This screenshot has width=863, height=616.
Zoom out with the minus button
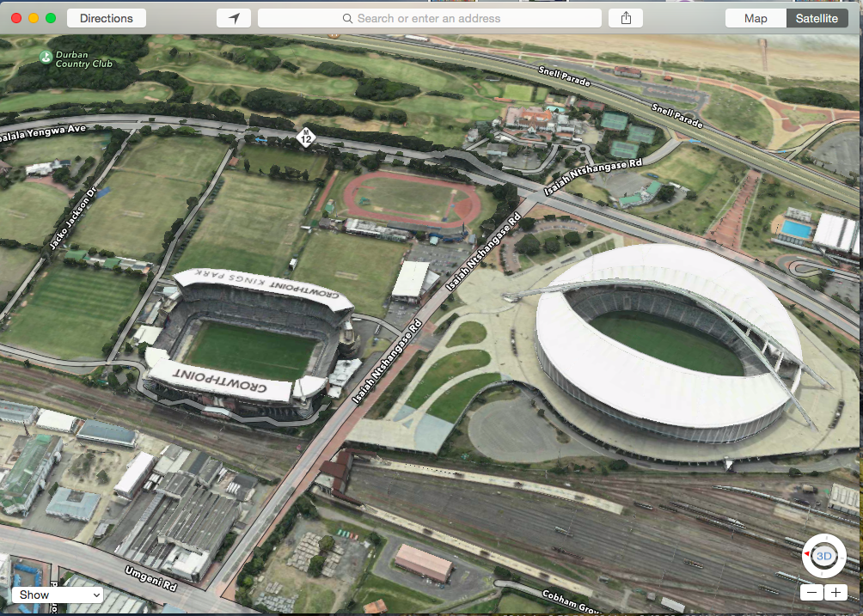point(811,592)
